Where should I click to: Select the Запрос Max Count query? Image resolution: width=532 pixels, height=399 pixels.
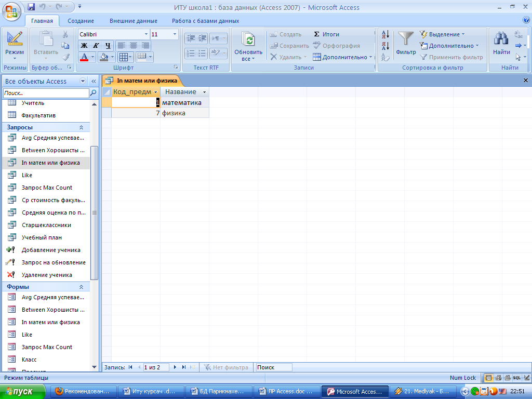pos(46,188)
